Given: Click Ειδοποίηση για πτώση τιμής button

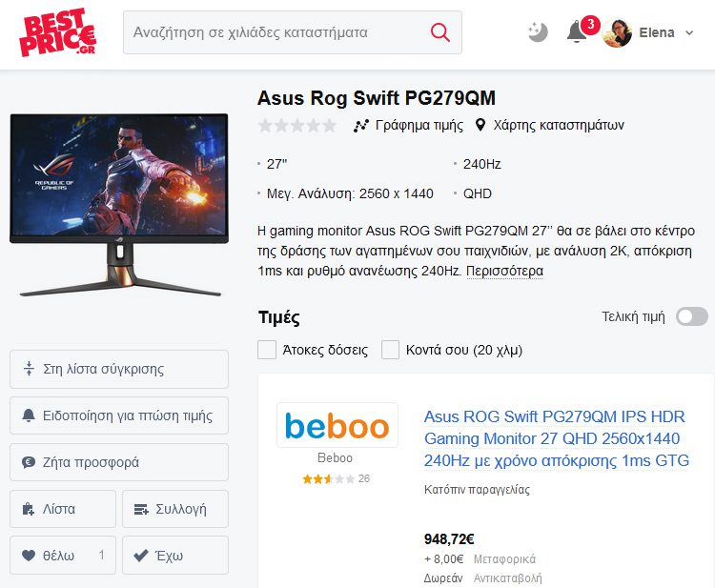Looking at the screenshot, I should pyautogui.click(x=119, y=416).
